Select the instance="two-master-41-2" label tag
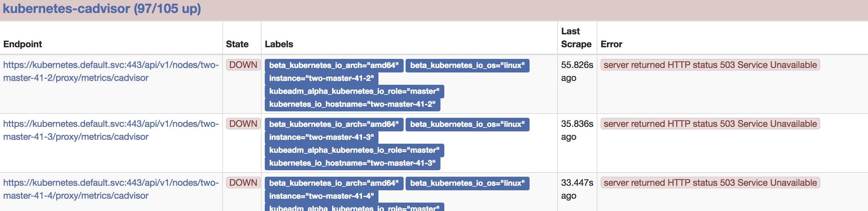The height and width of the screenshot is (211, 868). click(321, 78)
